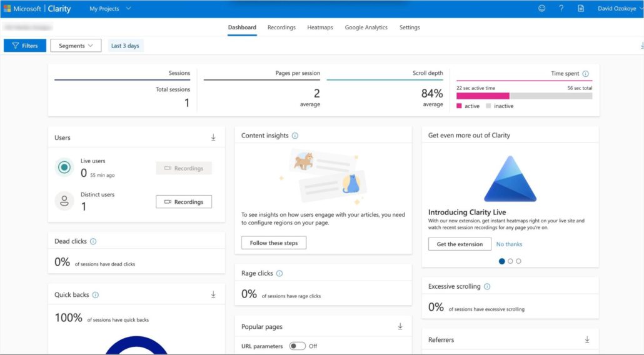The height and width of the screenshot is (355, 644).
Task: Click the 56 sec total label
Action: click(x=580, y=88)
